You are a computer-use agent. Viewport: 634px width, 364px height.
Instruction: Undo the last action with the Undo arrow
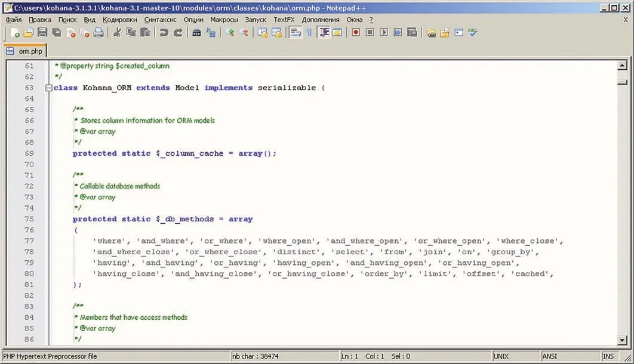click(x=164, y=33)
